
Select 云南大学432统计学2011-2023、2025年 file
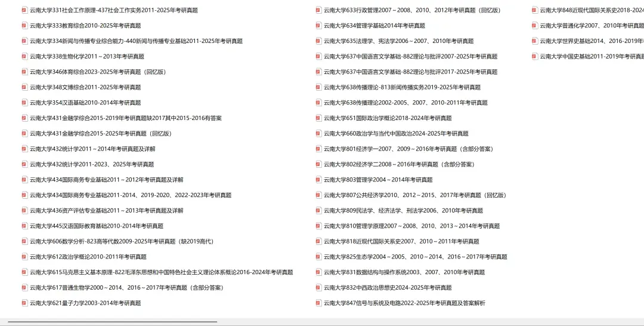(92, 164)
